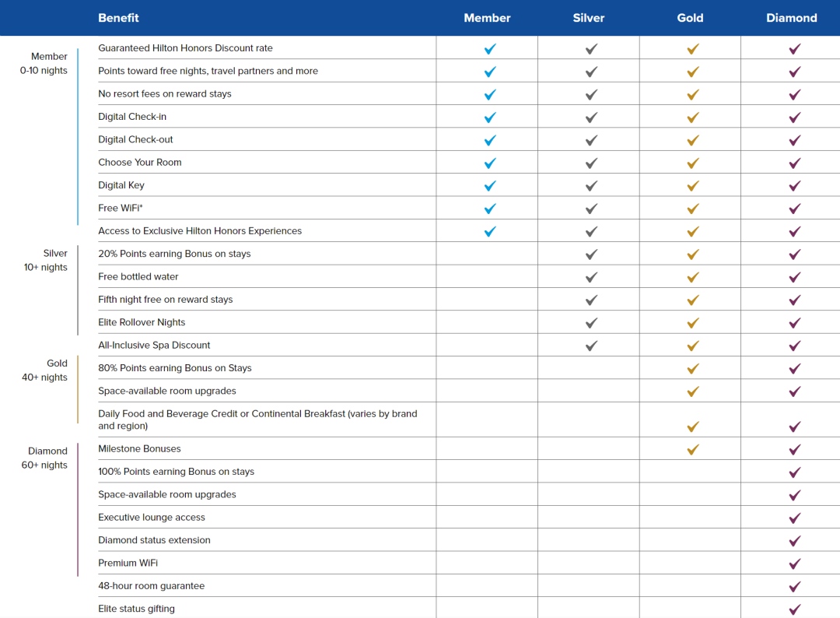Click the 'Digital Check-out' benefit text
The height and width of the screenshot is (618, 840).
coord(135,139)
